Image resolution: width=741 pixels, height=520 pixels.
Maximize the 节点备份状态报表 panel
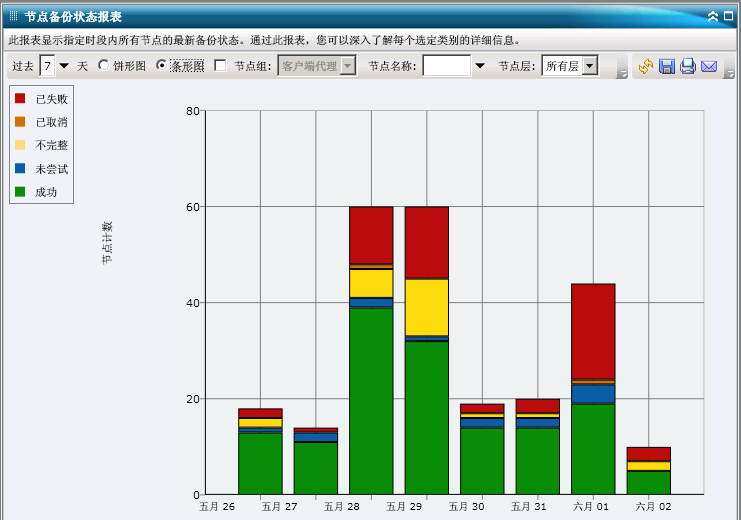pos(728,16)
